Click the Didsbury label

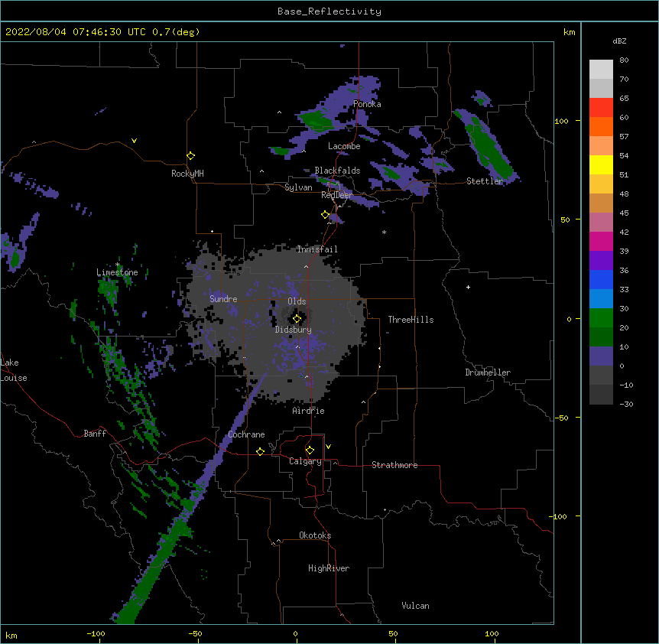click(x=294, y=330)
